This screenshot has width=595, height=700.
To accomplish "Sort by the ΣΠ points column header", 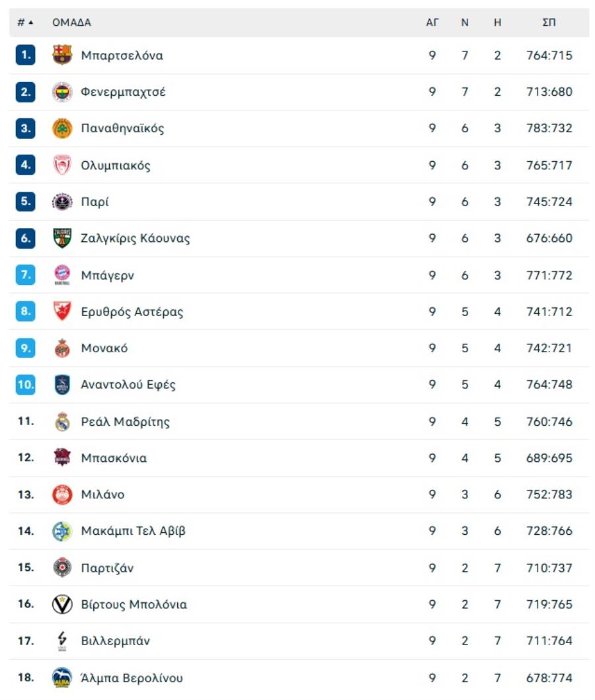I will tap(549, 22).
